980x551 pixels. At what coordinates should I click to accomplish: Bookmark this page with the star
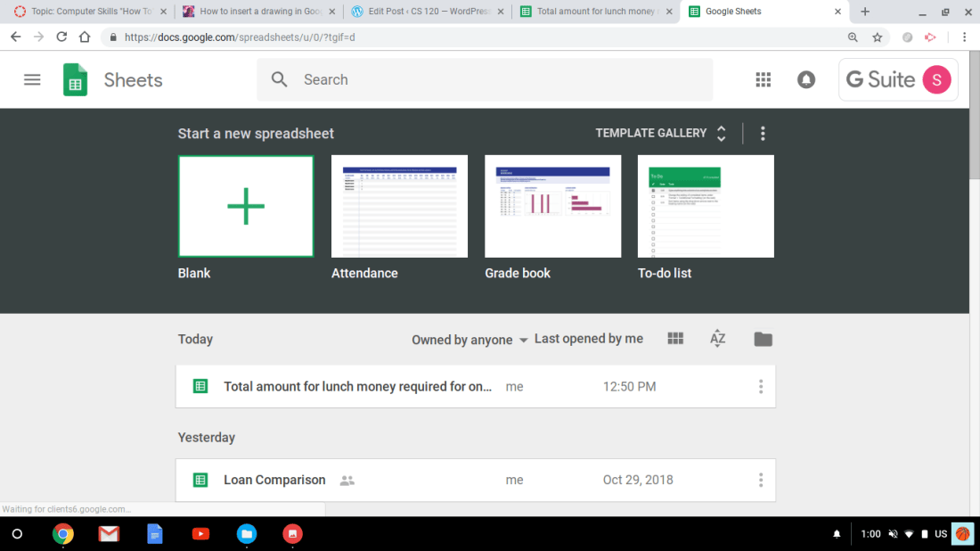click(878, 37)
